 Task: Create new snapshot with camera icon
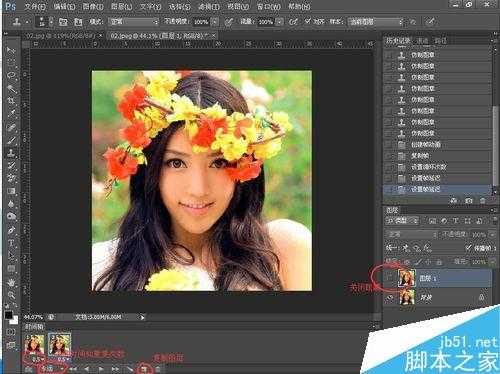tap(469, 201)
